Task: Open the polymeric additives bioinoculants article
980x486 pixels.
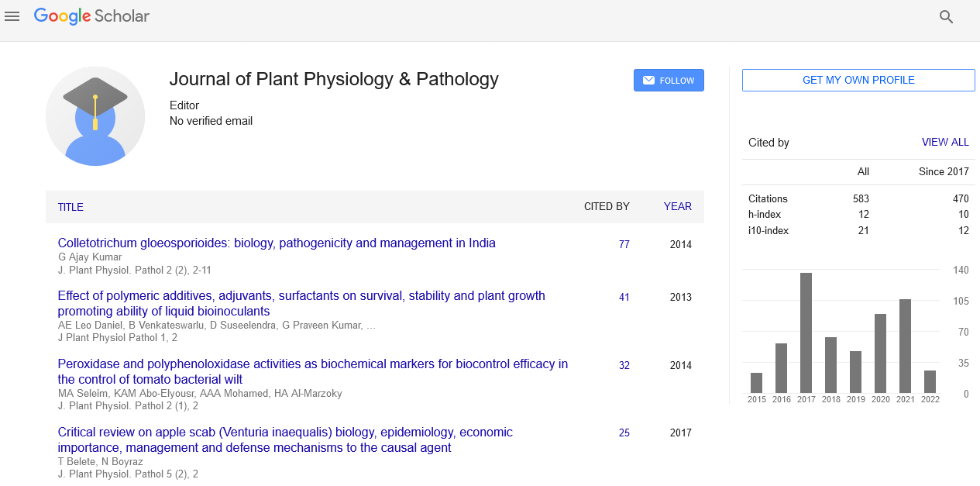Action: (301, 304)
